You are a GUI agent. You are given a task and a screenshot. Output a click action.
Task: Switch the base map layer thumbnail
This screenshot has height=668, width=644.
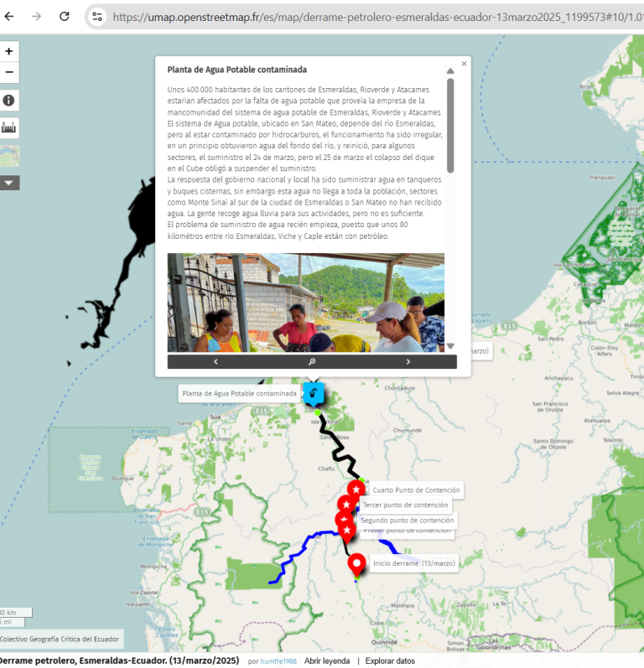(x=8, y=156)
